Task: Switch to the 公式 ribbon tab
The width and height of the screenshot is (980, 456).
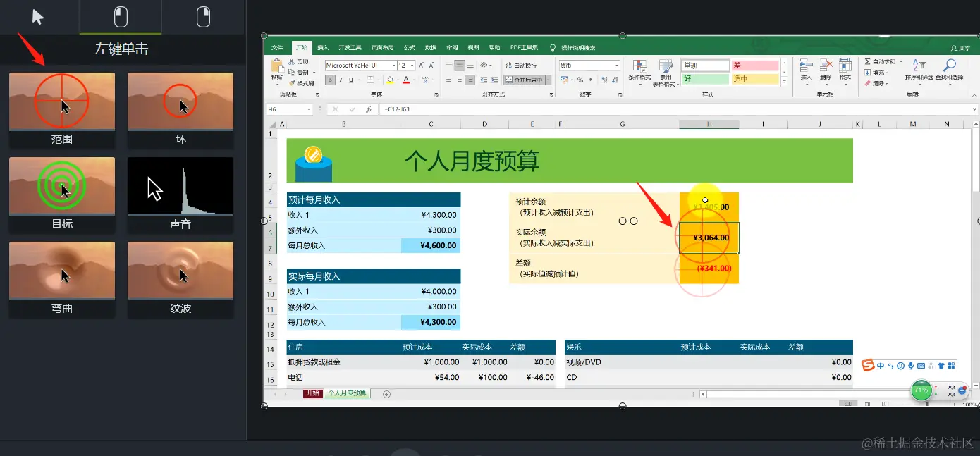Action: click(x=410, y=48)
